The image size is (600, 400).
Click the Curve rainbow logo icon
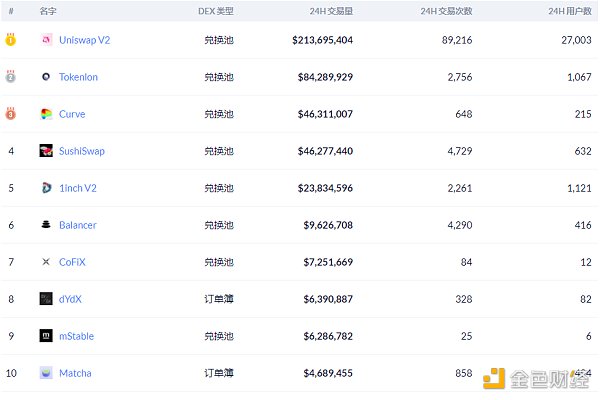46,114
